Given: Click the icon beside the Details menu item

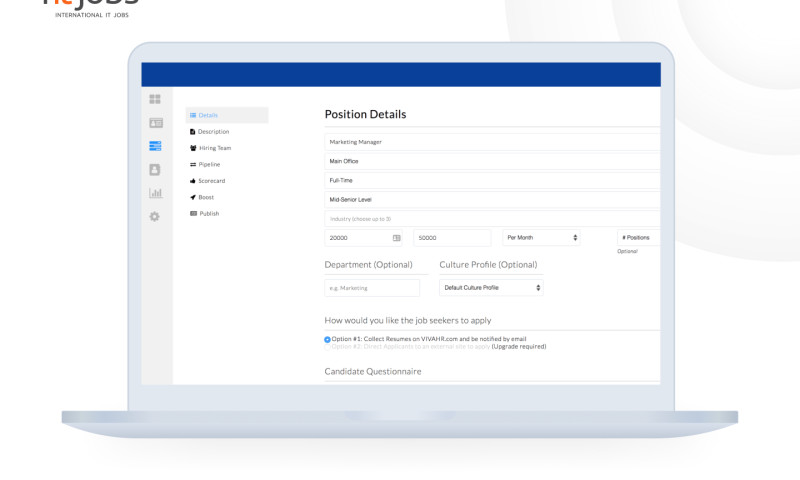Looking at the screenshot, I should [193, 115].
